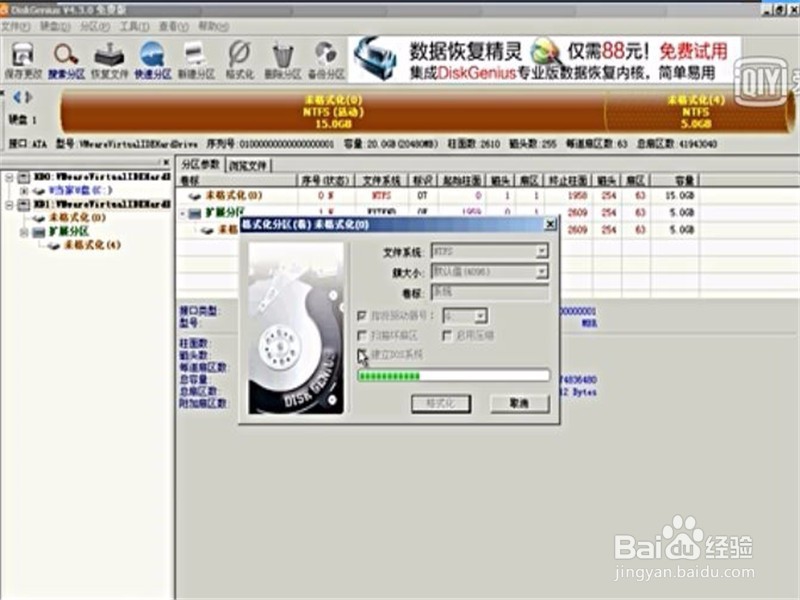This screenshot has height=600, width=800.
Task: Toggle the 扫描坏扇区 scan bad sectors checkbox
Action: 361,336
